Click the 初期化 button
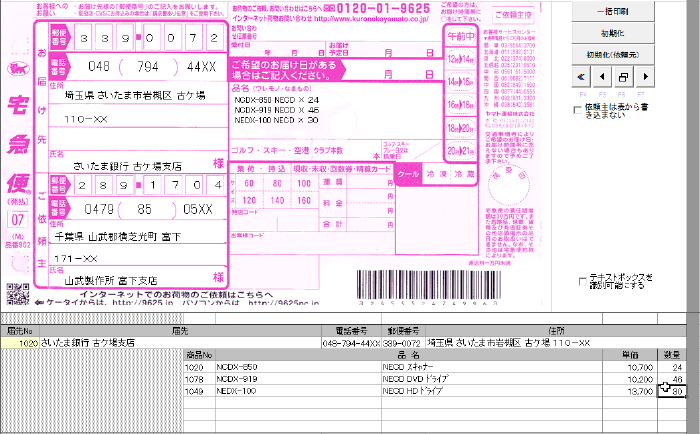 (613, 33)
